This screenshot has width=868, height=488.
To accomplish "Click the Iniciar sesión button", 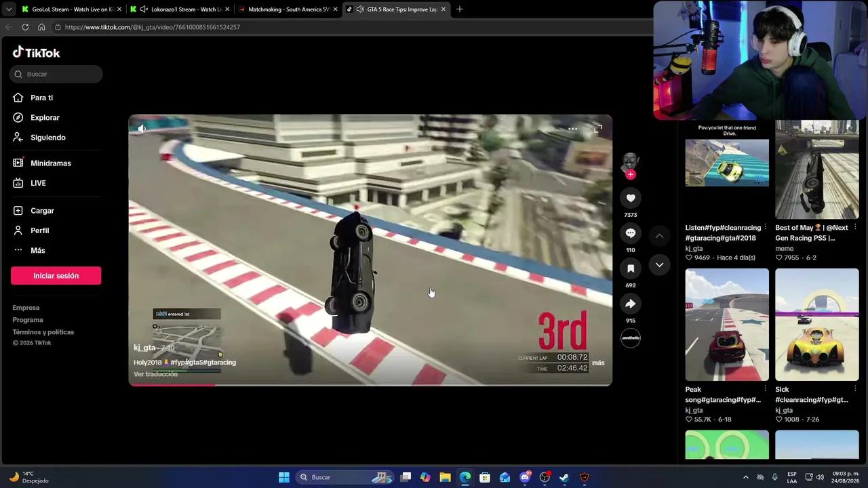I will point(56,276).
